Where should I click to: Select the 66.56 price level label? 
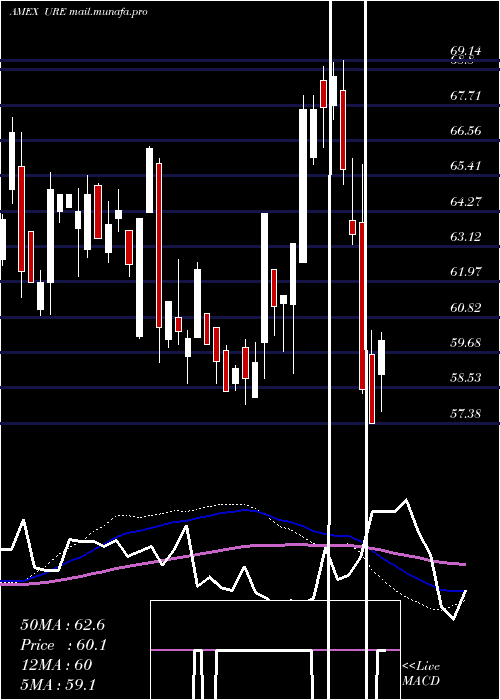(466, 131)
